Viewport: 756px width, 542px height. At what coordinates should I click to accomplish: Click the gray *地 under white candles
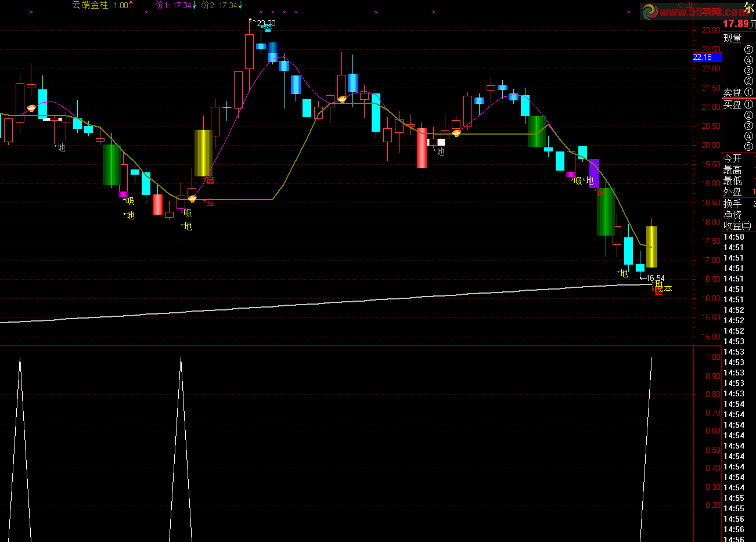point(439,151)
